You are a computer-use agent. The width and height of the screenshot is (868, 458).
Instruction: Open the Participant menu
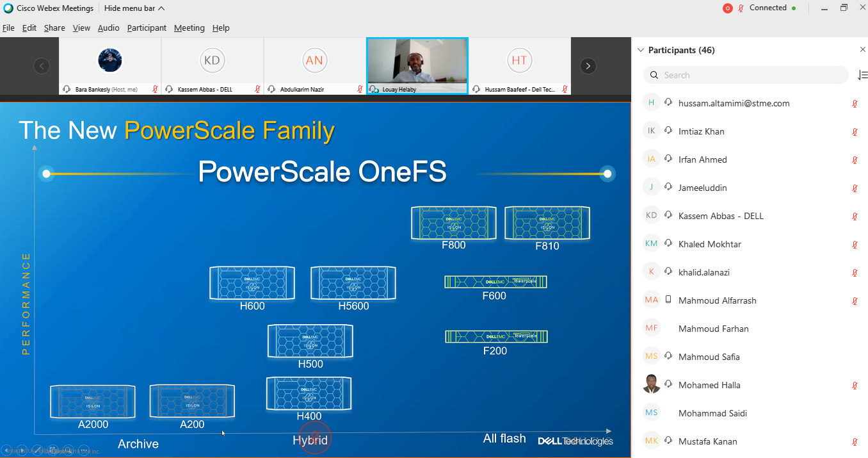click(147, 28)
